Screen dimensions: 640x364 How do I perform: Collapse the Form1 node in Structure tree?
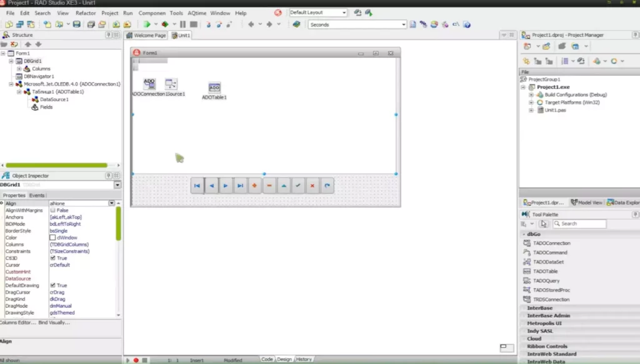click(3, 54)
